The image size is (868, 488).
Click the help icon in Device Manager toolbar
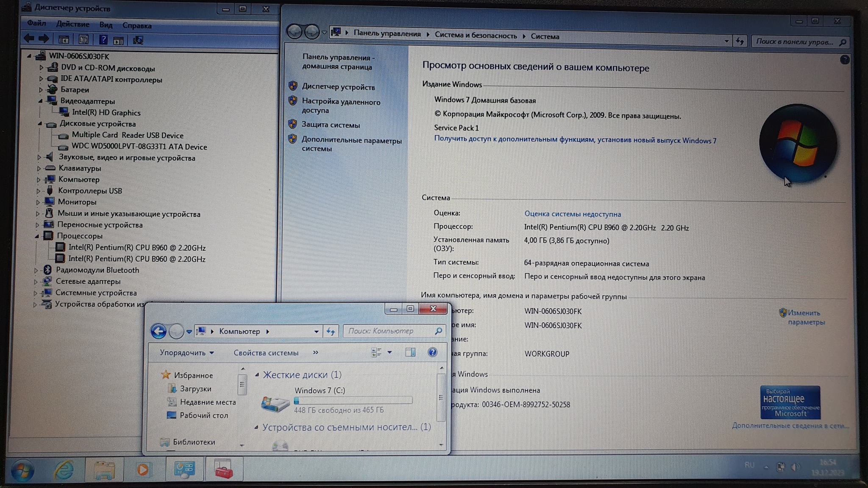(103, 40)
